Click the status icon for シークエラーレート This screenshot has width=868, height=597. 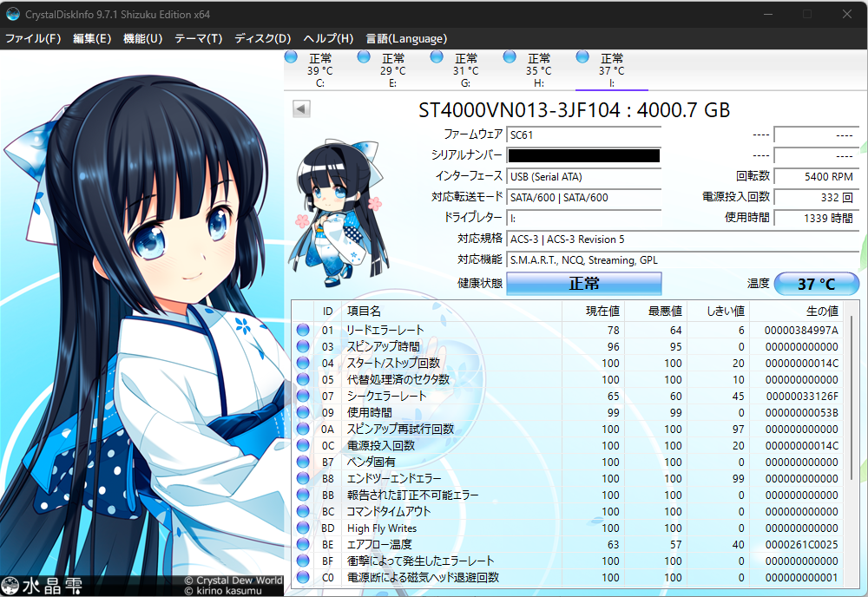pyautogui.click(x=303, y=396)
